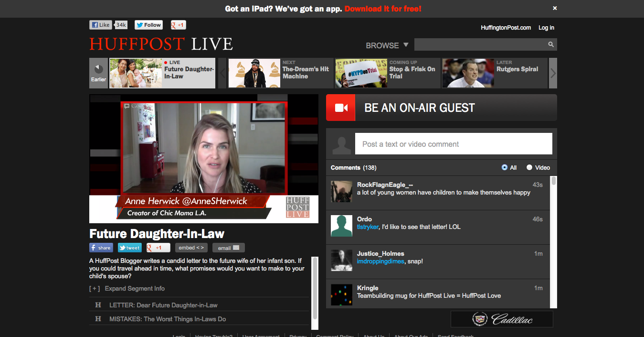The width and height of the screenshot is (644, 337).
Task: Click the email envelope button
Action: coord(229,248)
